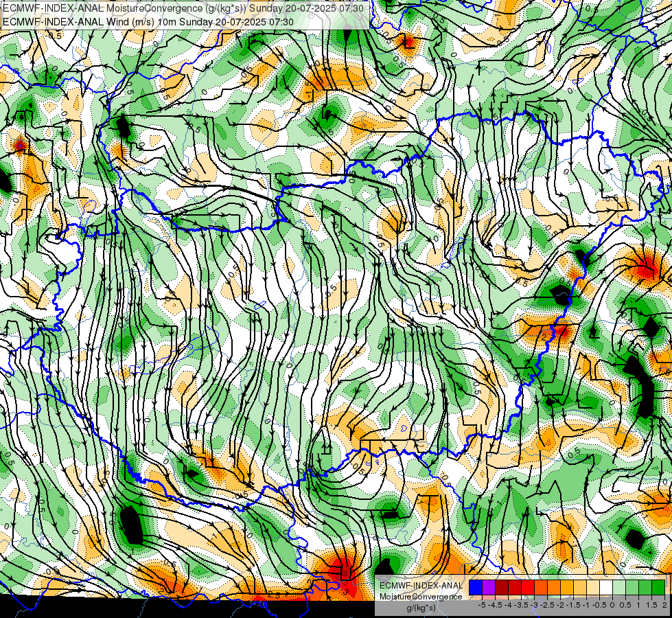The image size is (672, 618).
Task: Click the legend label ECMWF-INDEX-ANAL
Action: coord(421,586)
